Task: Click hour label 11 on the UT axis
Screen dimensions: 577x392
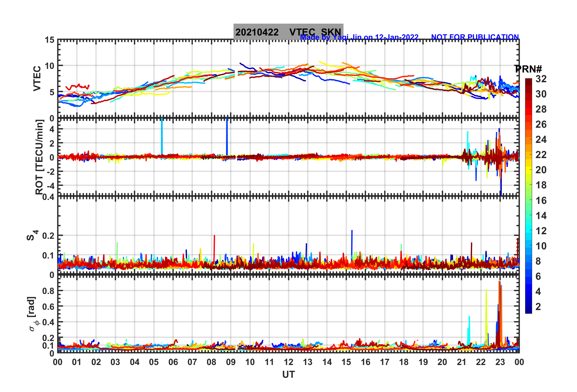Action: (x=269, y=362)
